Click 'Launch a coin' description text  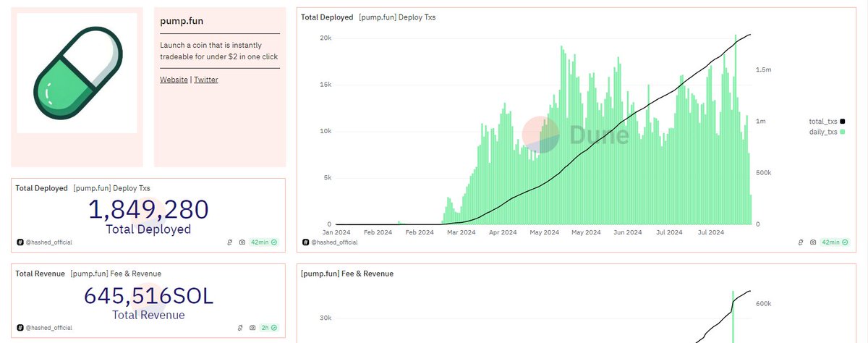click(x=219, y=51)
